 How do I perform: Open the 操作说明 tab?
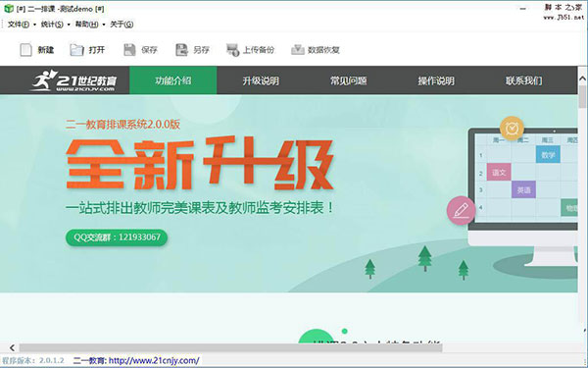tap(436, 80)
